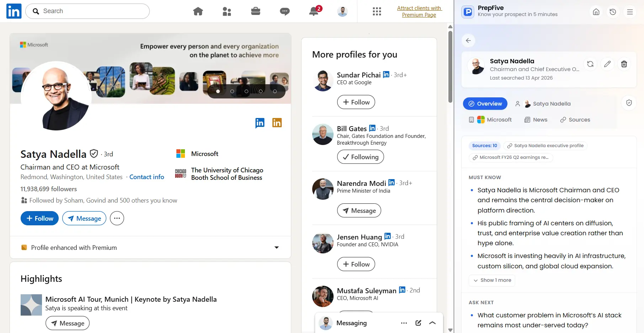The width and height of the screenshot is (644, 333).
Task: Open Jobs briefcase icon
Action: click(x=256, y=11)
